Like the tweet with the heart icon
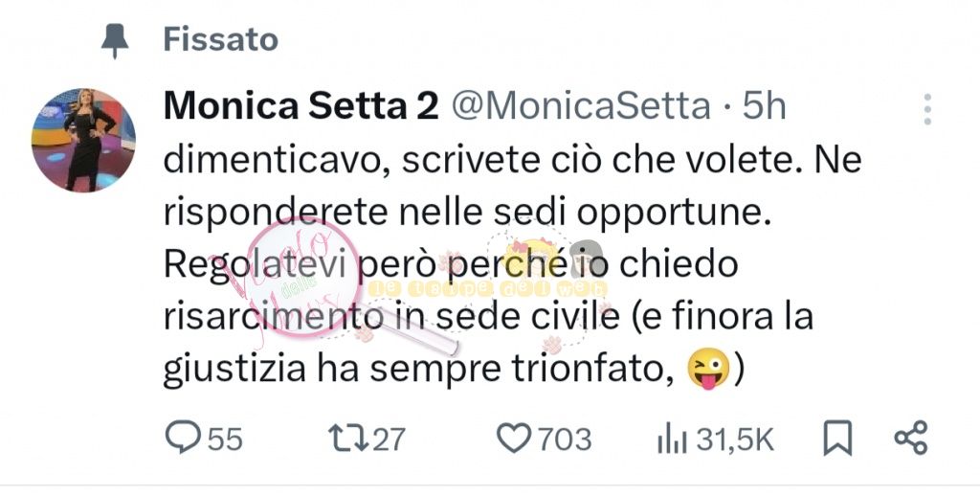This screenshot has width=980, height=496. click(x=513, y=439)
